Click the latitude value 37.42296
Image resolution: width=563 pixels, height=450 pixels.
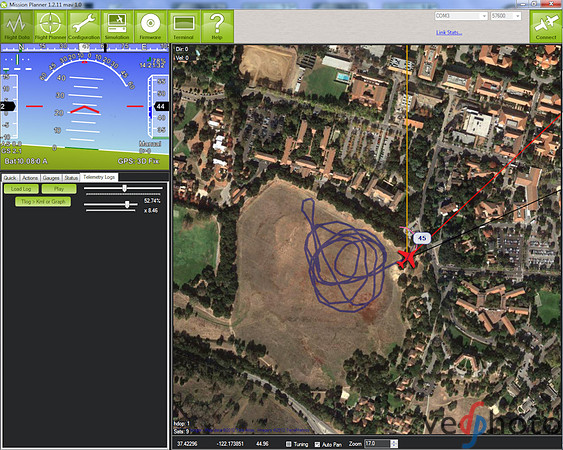187,444
